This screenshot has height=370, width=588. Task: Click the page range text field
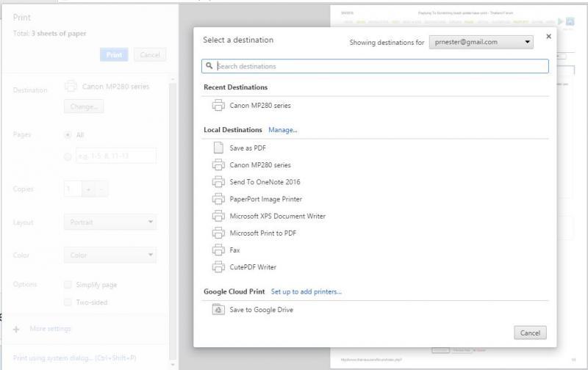(116, 156)
